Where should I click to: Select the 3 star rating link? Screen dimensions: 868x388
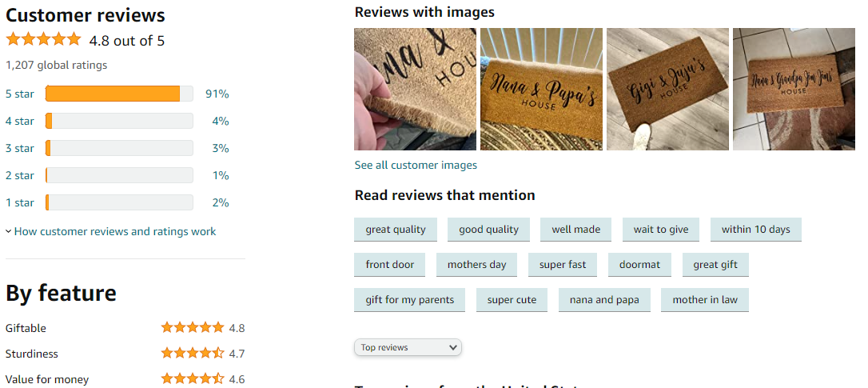(20, 148)
